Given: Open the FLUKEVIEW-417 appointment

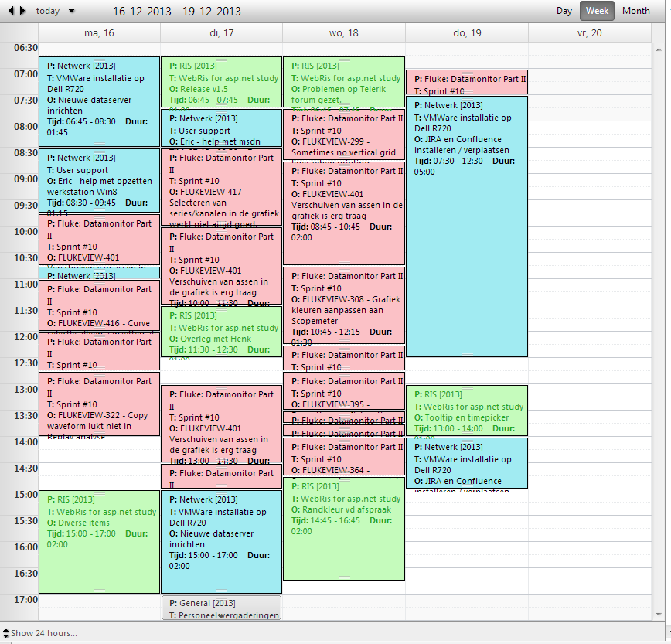Looking at the screenshot, I should click(222, 187).
